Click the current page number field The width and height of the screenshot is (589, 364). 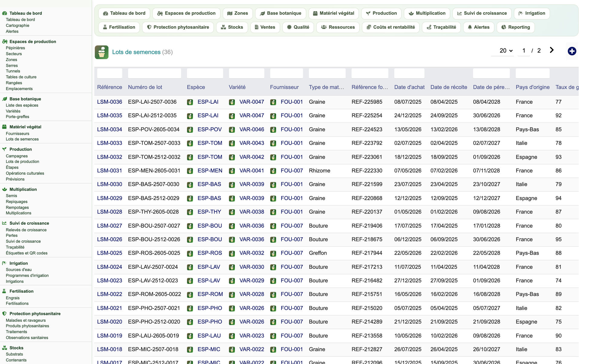click(x=524, y=50)
